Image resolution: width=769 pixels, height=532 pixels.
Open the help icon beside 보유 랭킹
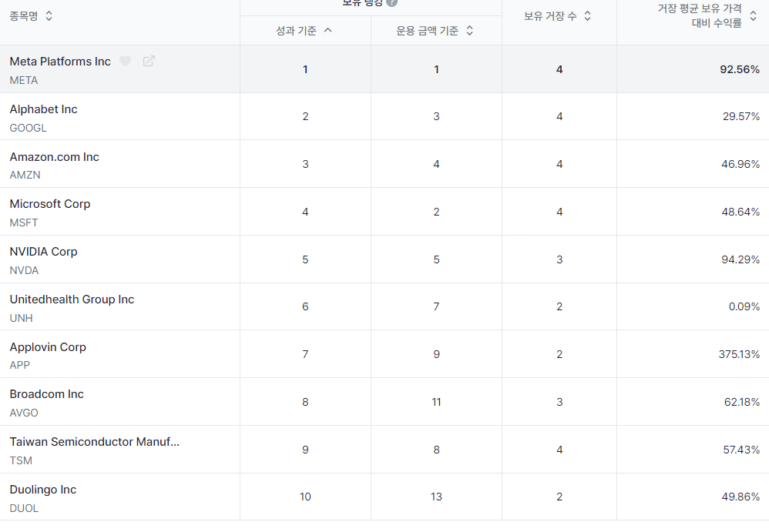(x=392, y=3)
